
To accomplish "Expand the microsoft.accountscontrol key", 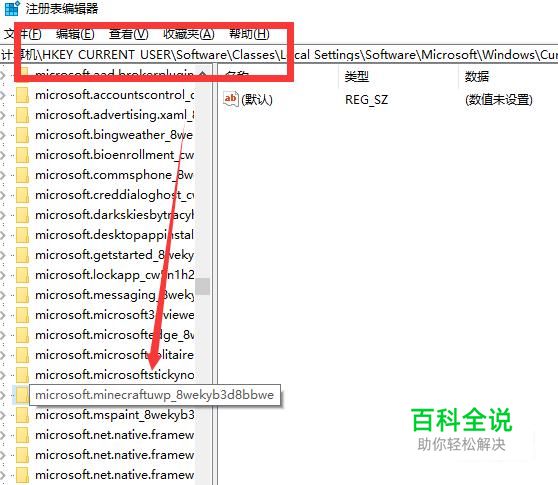I will click(x=2, y=95).
